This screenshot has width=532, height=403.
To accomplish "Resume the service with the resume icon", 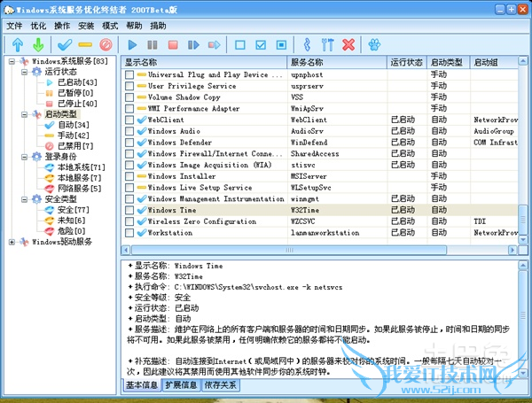I will tap(193, 45).
